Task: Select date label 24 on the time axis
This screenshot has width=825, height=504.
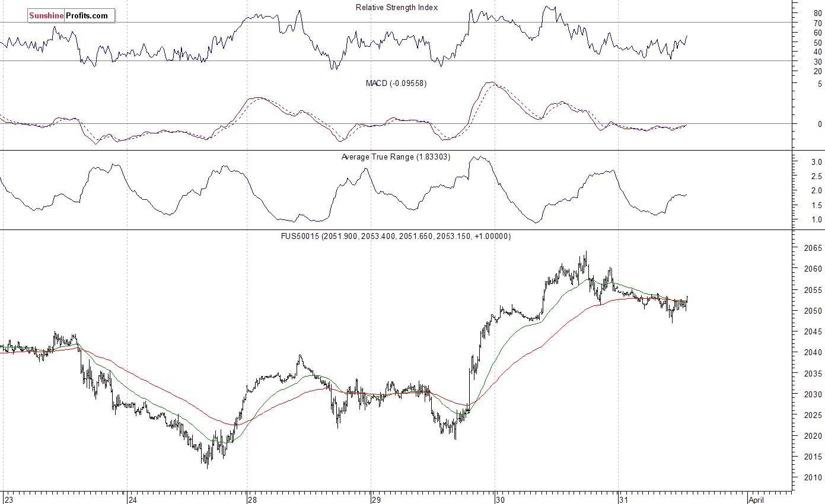Action: [133, 499]
